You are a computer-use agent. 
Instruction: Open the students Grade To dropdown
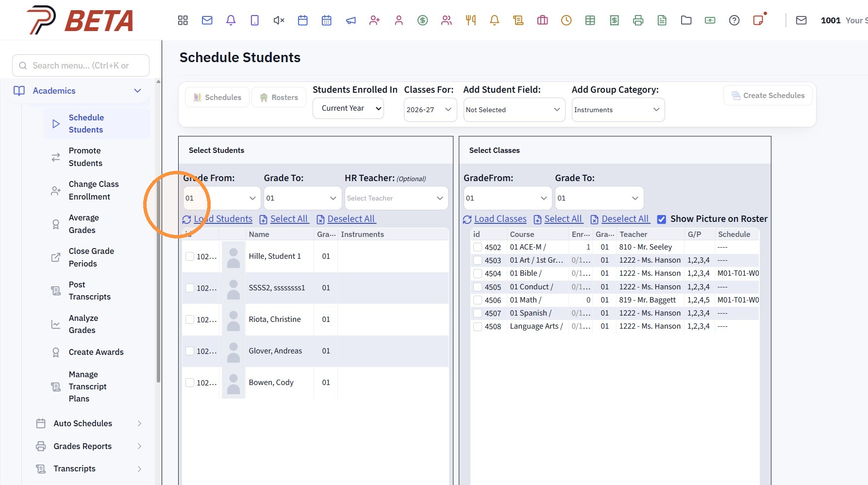[302, 198]
